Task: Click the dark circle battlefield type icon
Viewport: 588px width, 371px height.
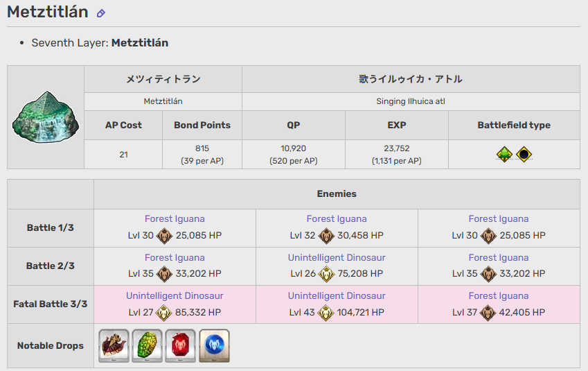Action: [x=524, y=155]
